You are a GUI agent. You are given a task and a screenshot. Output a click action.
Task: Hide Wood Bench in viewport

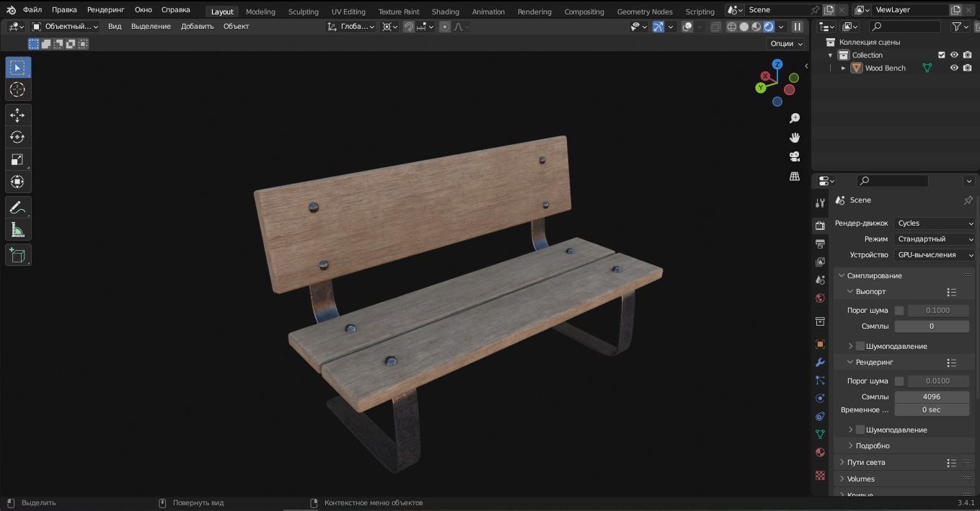coord(954,68)
